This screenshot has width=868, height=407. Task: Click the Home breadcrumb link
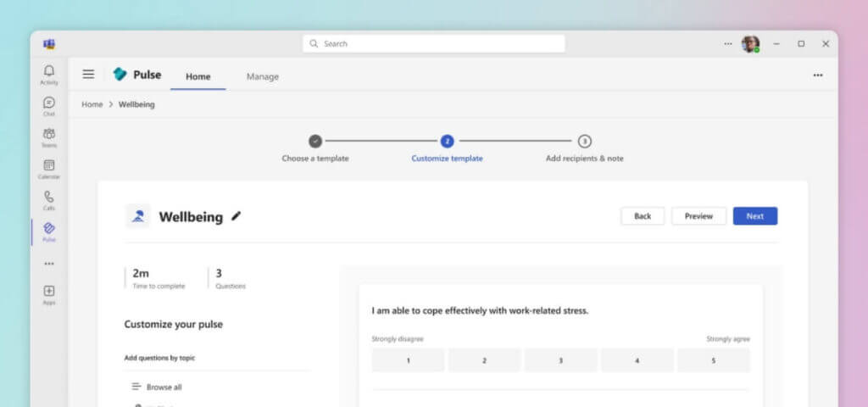tap(92, 104)
